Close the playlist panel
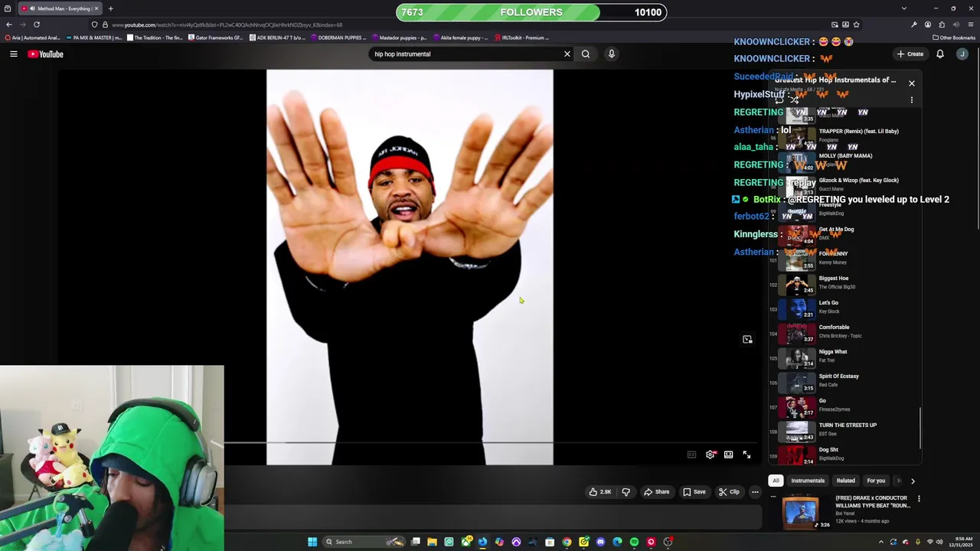The image size is (980, 551). [x=912, y=83]
